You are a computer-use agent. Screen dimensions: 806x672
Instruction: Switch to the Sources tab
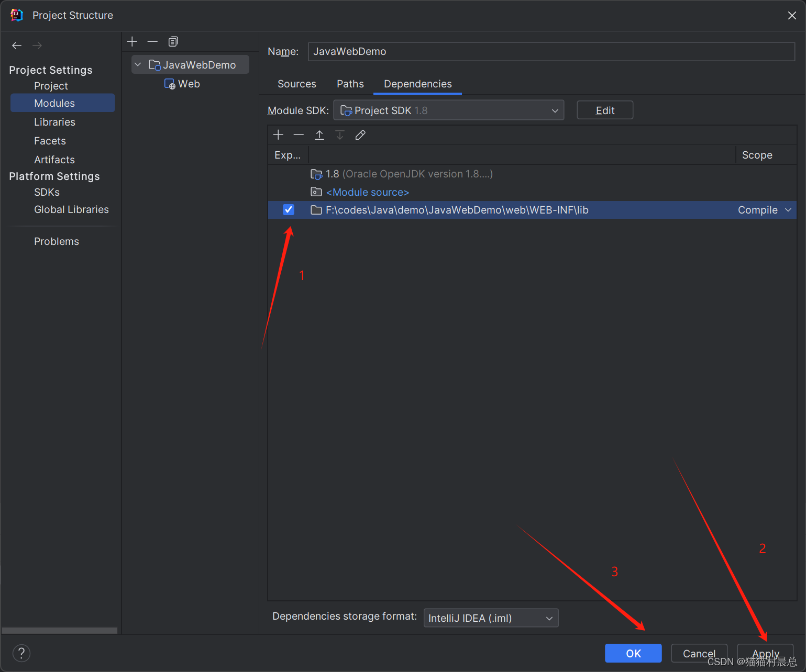pos(297,84)
